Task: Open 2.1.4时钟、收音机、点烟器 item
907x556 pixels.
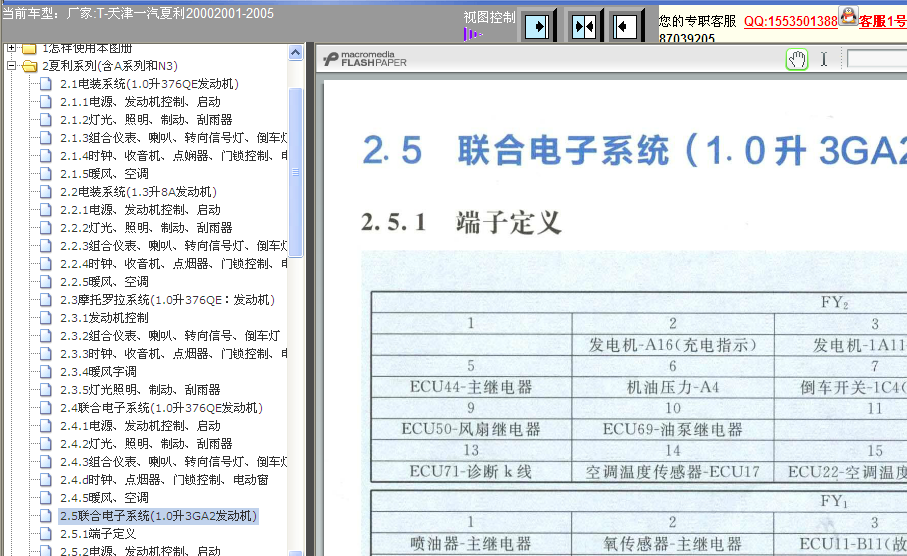Action: point(174,156)
